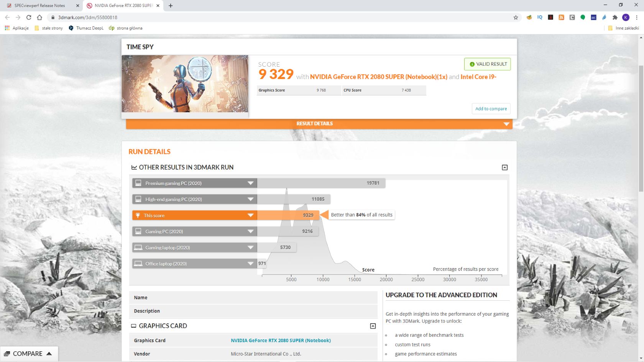Open the Premium gaming PC (2020) dropdown

click(x=250, y=183)
